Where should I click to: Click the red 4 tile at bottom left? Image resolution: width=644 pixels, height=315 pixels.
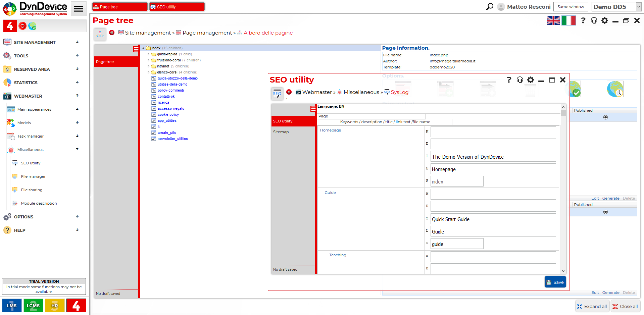tap(76, 306)
